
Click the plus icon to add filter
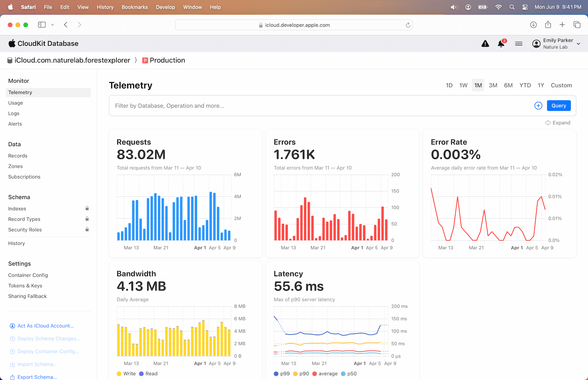coord(538,106)
